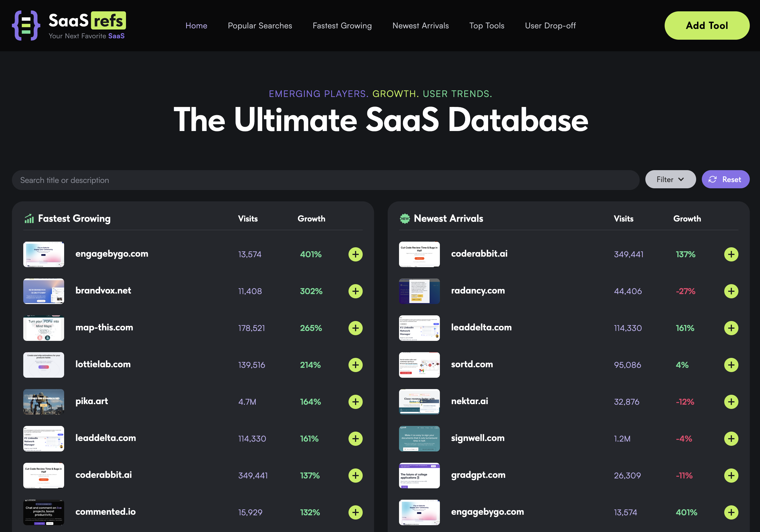Click plus icon for engagebygo.com in Newest Arrivals
The image size is (760, 532).
731,512
